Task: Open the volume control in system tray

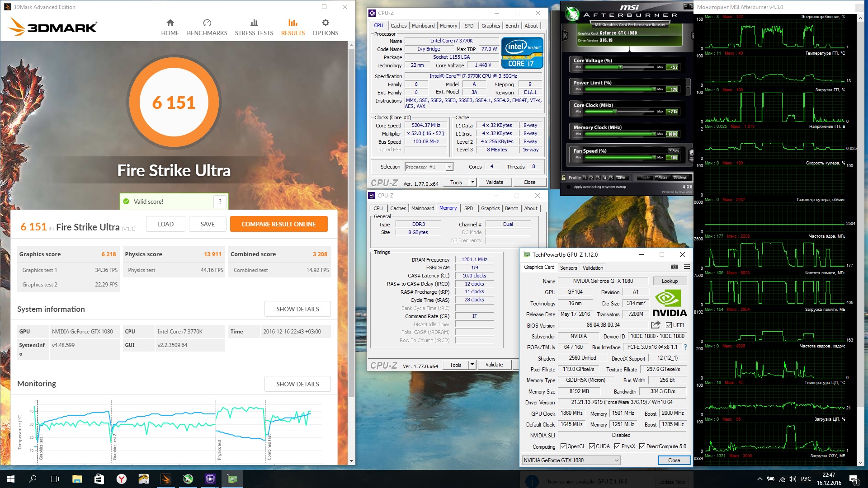Action: coord(793,479)
